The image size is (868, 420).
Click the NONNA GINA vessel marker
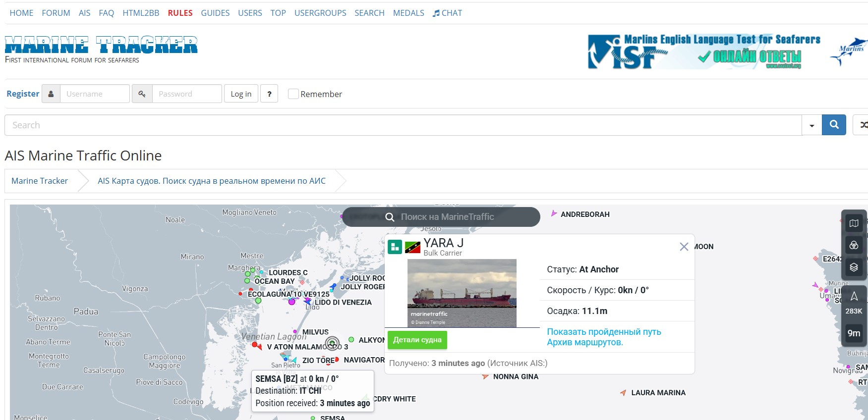[485, 376]
